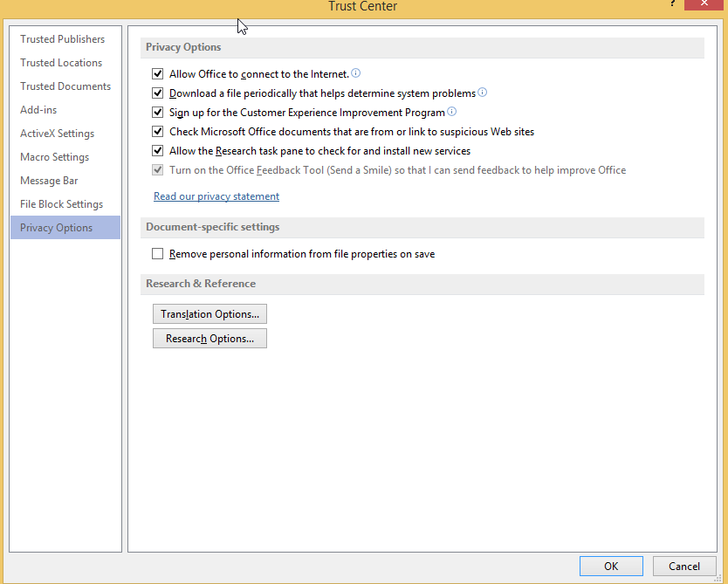
Task: Dismiss the Trust Center with Cancel
Action: [684, 566]
